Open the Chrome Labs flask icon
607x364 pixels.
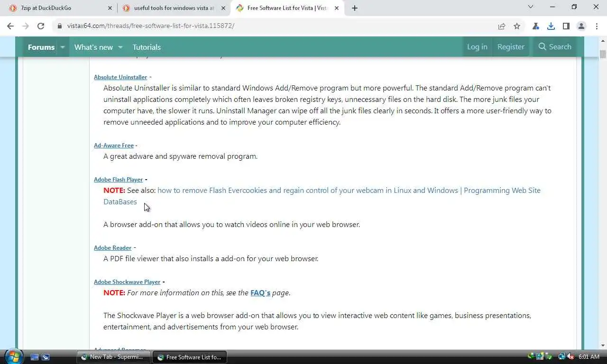(x=536, y=26)
